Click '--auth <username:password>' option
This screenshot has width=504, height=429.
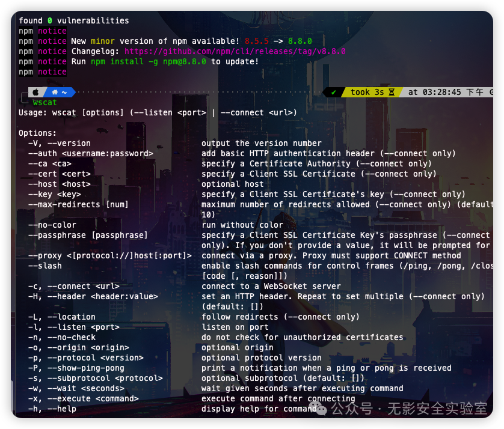click(91, 153)
